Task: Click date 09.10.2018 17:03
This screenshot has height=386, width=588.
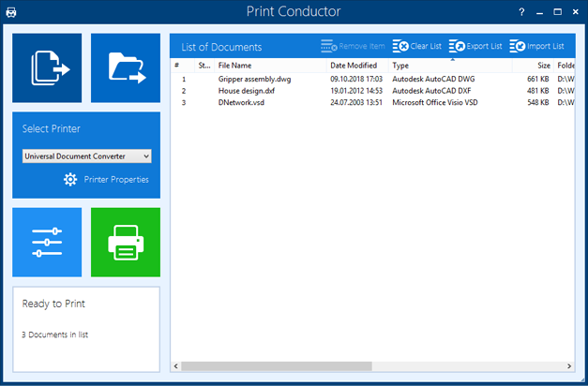Action: tap(356, 79)
